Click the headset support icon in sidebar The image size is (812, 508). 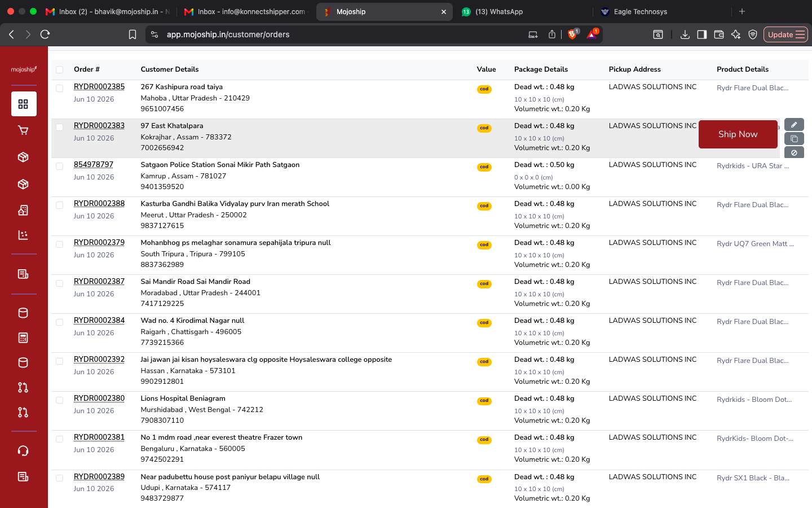[23, 450]
